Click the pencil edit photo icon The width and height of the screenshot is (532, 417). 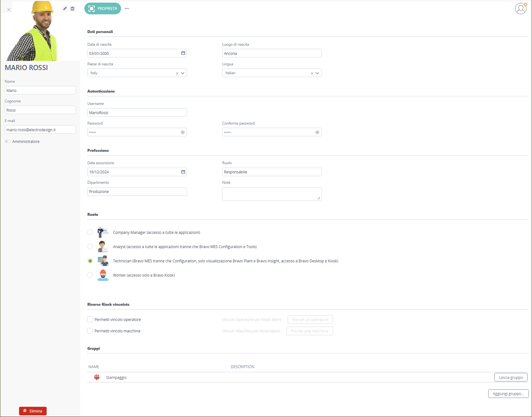click(65, 9)
